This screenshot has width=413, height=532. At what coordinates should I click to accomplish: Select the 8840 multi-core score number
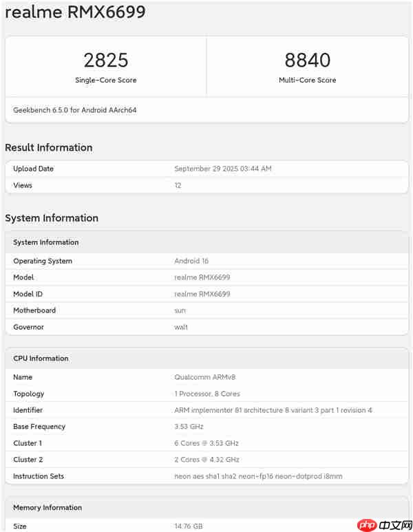point(307,61)
